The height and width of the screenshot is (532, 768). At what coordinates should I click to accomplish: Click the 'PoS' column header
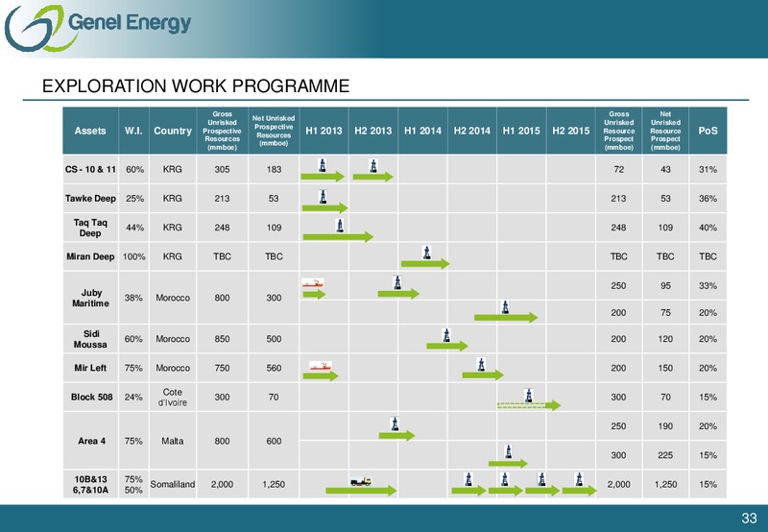coord(708,131)
